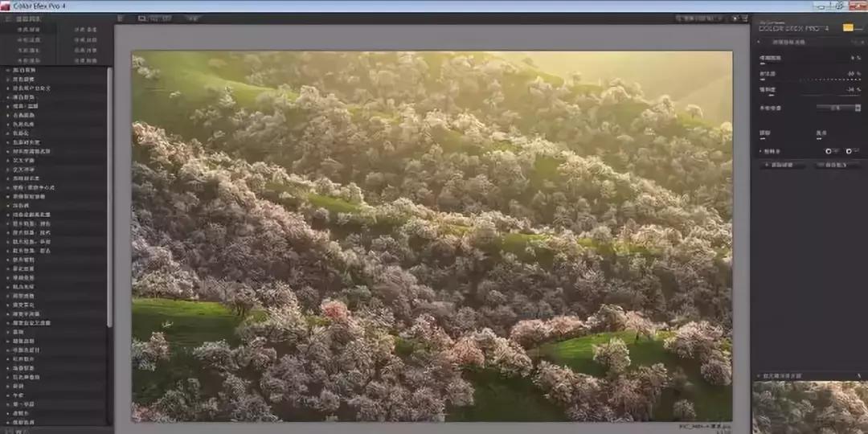This screenshot has width=868, height=434.
Task: Select the 渐变雾化 (Graduated Fog) filter
Action: 23,305
